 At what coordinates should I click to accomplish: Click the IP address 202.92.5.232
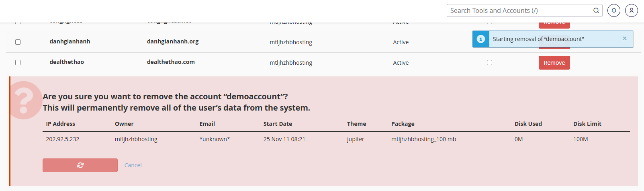pos(63,139)
